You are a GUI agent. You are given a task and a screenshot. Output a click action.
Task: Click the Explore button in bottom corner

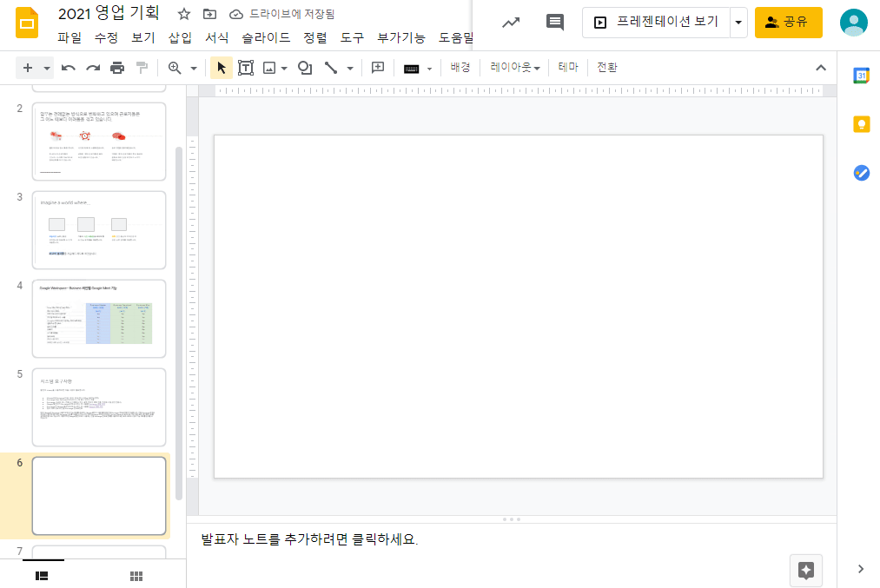click(x=806, y=571)
